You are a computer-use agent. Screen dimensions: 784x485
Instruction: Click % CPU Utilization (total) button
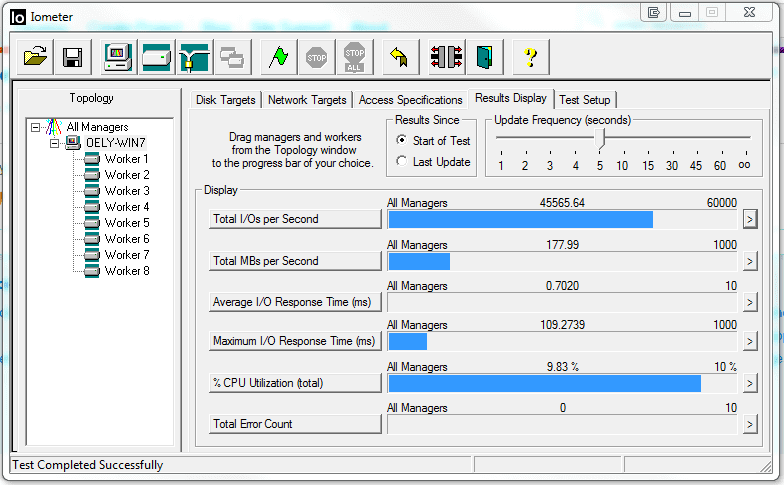coord(295,383)
